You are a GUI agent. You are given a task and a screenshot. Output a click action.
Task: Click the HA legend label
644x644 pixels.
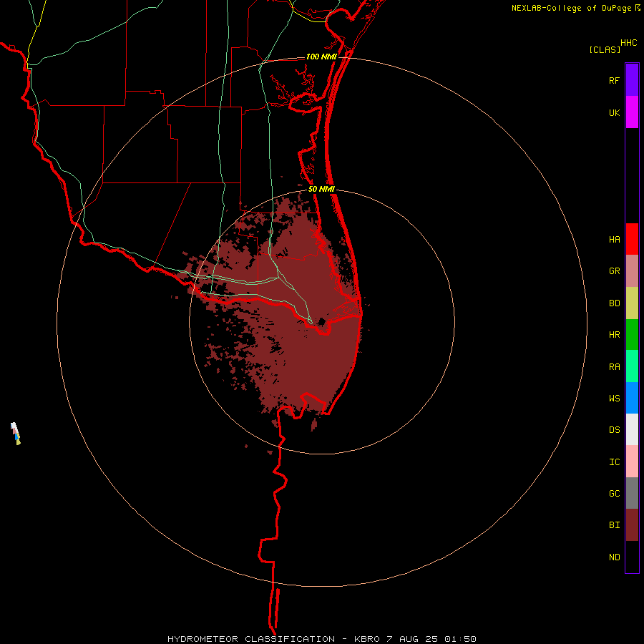[x=614, y=239]
